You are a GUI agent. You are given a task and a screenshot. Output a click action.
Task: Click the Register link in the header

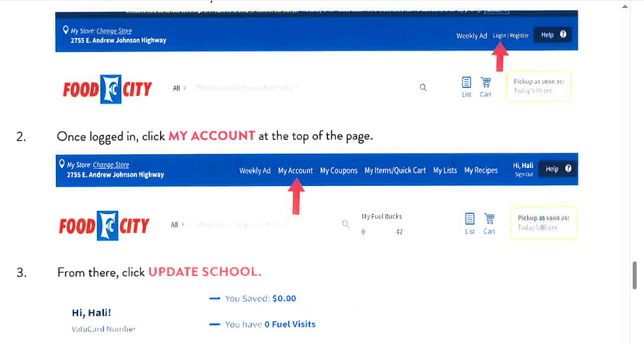click(x=519, y=36)
